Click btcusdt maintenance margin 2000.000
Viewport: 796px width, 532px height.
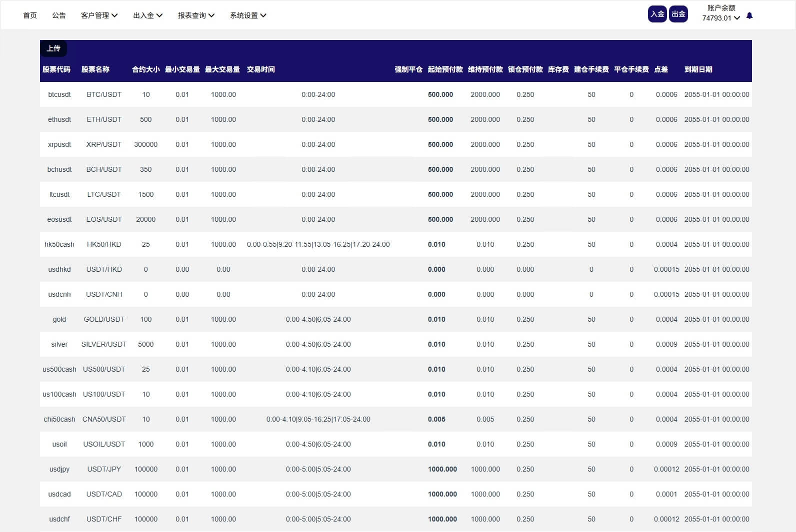(x=485, y=94)
